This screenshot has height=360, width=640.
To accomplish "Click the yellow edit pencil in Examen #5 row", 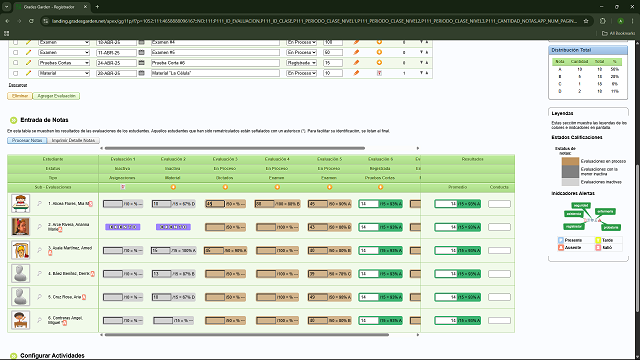I will [28, 52].
